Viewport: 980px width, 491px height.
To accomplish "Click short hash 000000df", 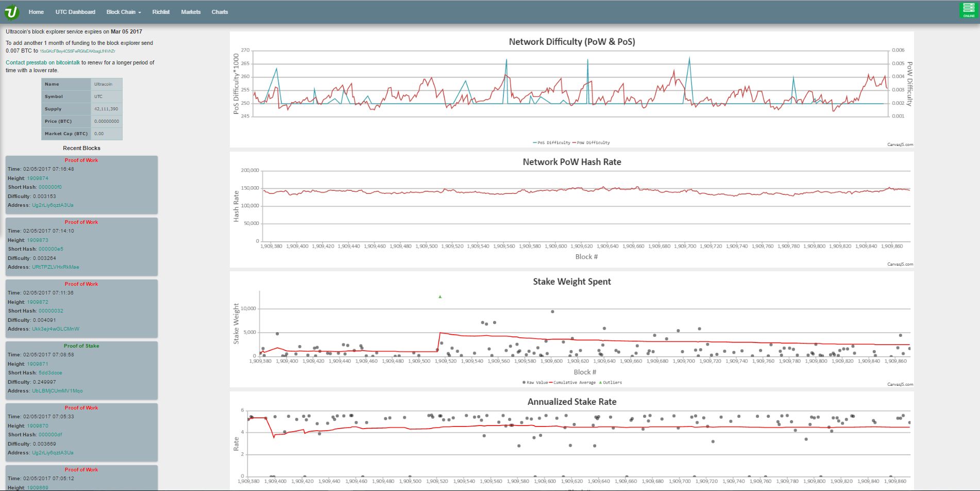I will pos(50,435).
